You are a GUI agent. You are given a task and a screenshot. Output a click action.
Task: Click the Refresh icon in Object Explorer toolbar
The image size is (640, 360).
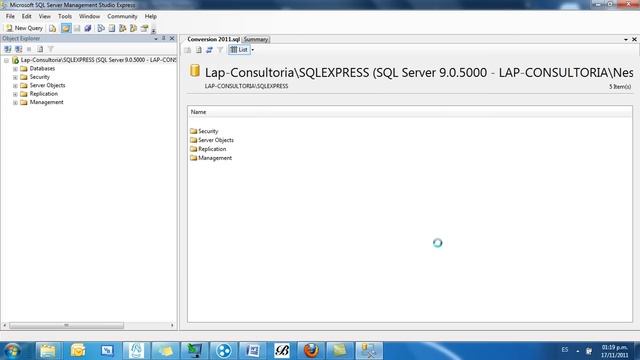pyautogui.click(x=40, y=49)
